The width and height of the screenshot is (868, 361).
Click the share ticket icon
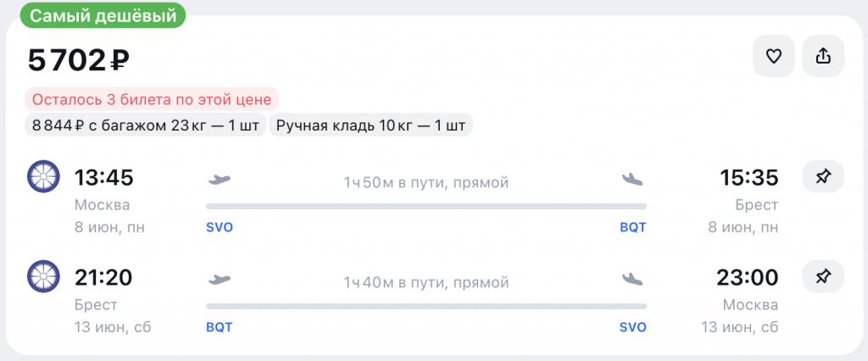(822, 57)
